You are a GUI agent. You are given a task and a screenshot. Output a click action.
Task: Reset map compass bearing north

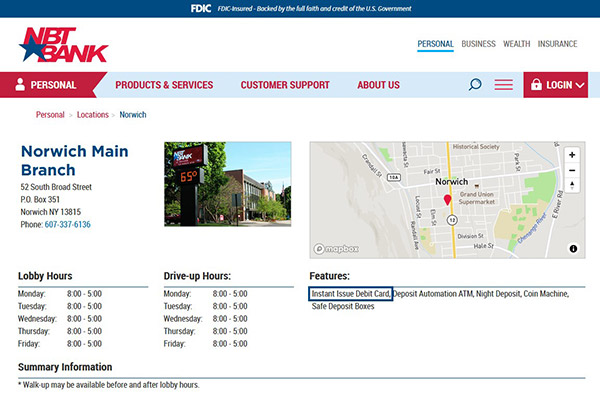point(572,185)
